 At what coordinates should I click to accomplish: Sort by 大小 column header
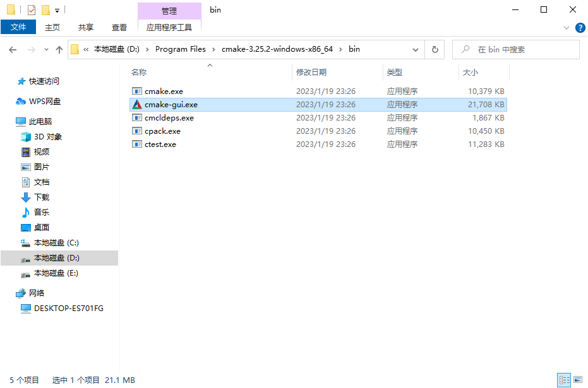(471, 73)
